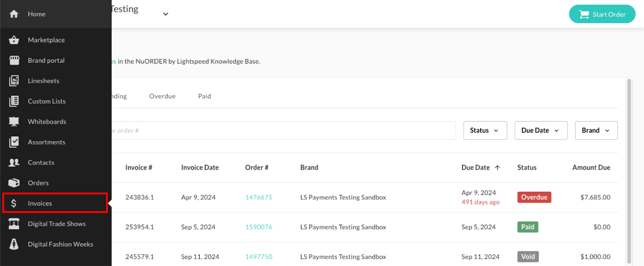Open the Linesheets icon in sidebar
Image resolution: width=644 pixels, height=266 pixels.
click(x=14, y=81)
